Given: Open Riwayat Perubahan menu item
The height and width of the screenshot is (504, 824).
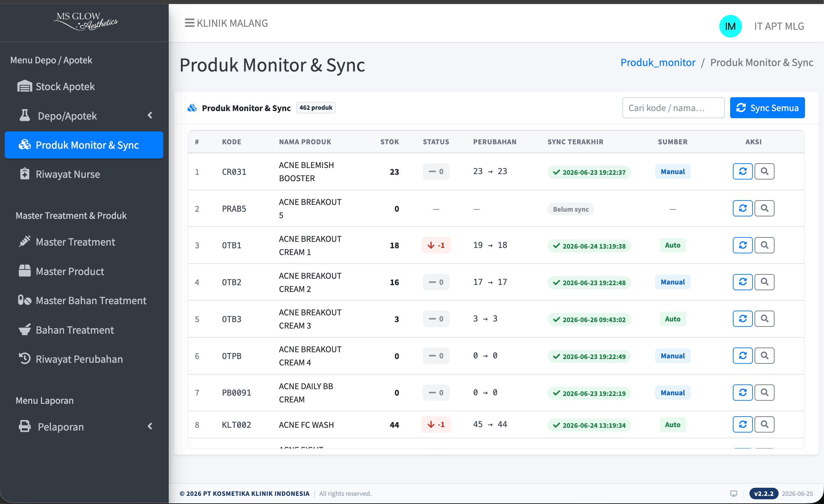Looking at the screenshot, I should 84,359.
